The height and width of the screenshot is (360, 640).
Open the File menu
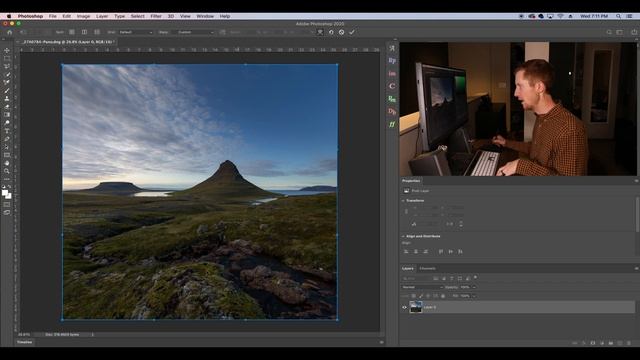click(x=53, y=16)
